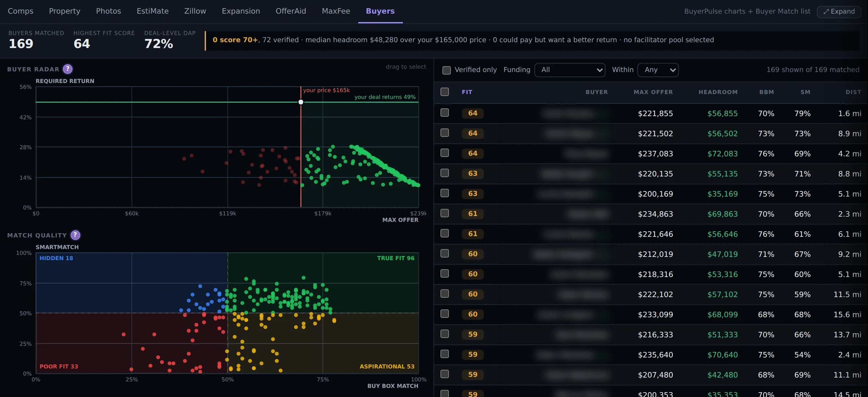
Task: Sort by the FIT column header
Action: point(467,92)
